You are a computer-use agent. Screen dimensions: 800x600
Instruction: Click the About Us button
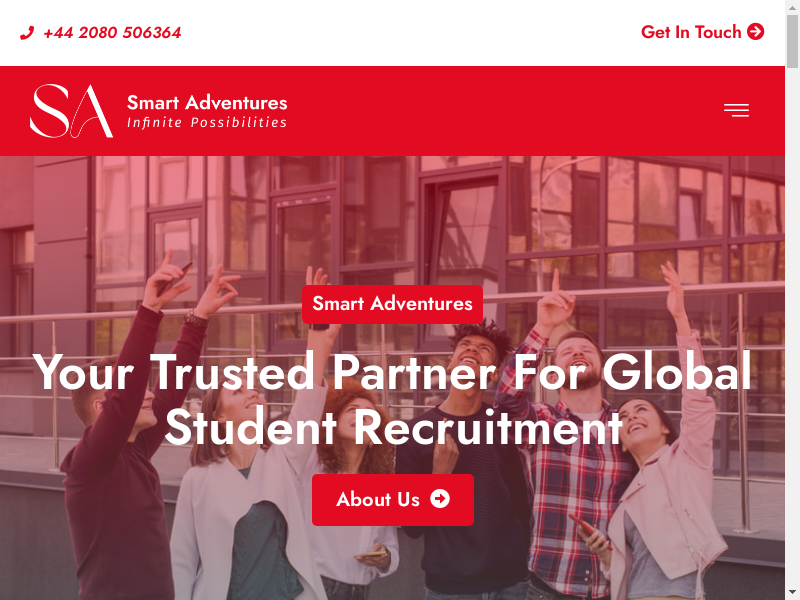tap(393, 499)
